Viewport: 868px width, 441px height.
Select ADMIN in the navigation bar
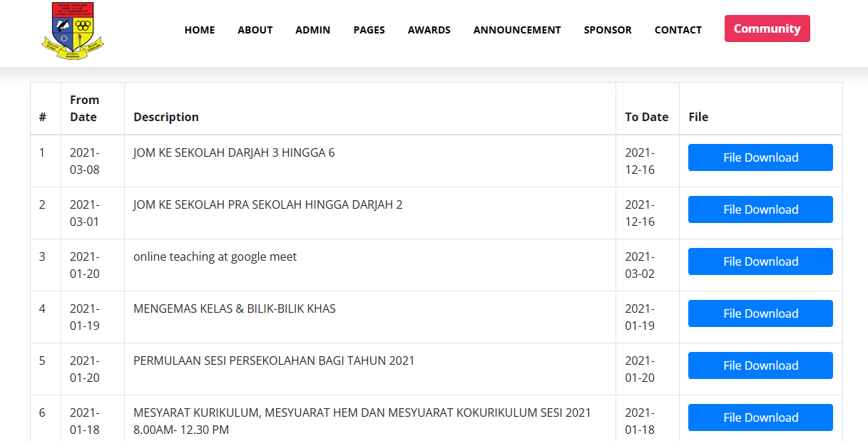pyautogui.click(x=312, y=30)
